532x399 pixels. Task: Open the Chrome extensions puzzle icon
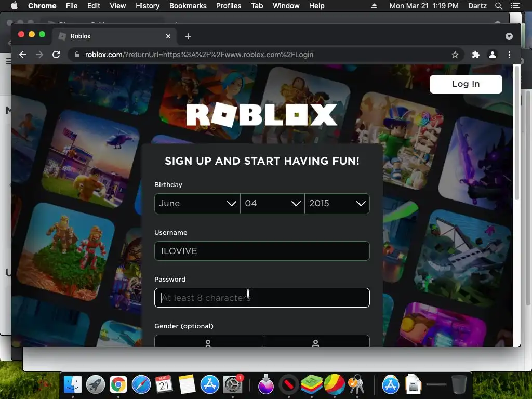tap(476, 55)
